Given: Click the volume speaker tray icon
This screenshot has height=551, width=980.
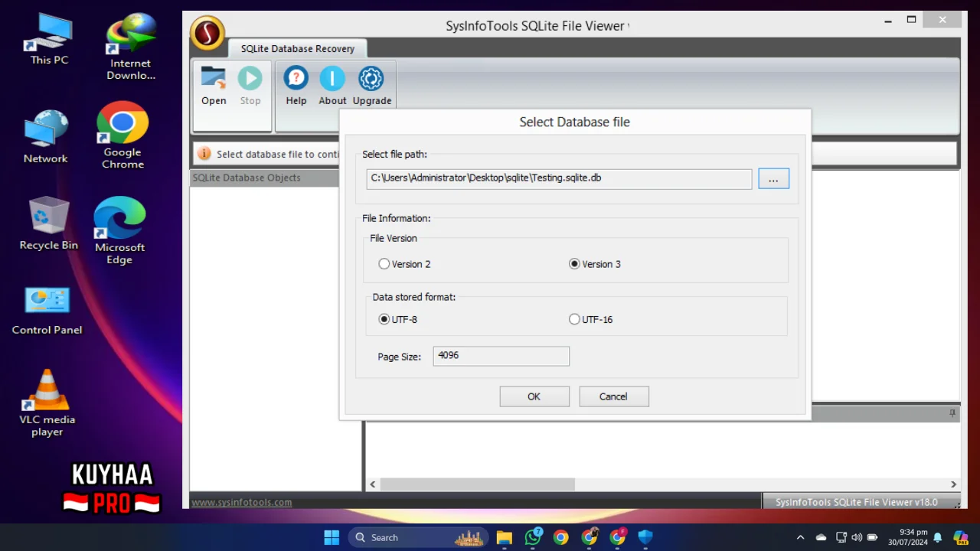Looking at the screenshot, I should [x=857, y=537].
